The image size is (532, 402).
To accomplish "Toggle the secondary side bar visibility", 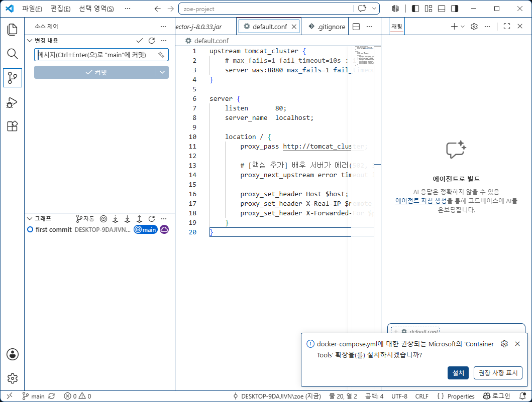I will click(x=455, y=9).
